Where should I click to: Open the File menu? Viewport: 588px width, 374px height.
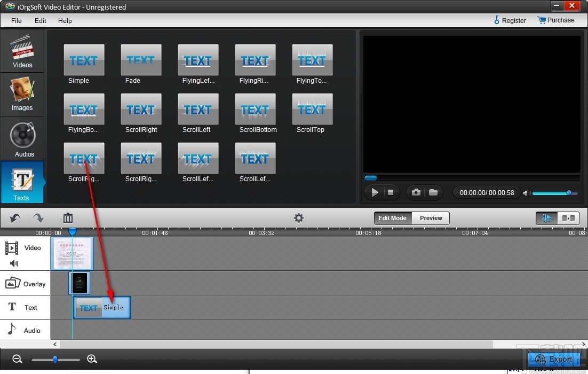click(x=16, y=21)
